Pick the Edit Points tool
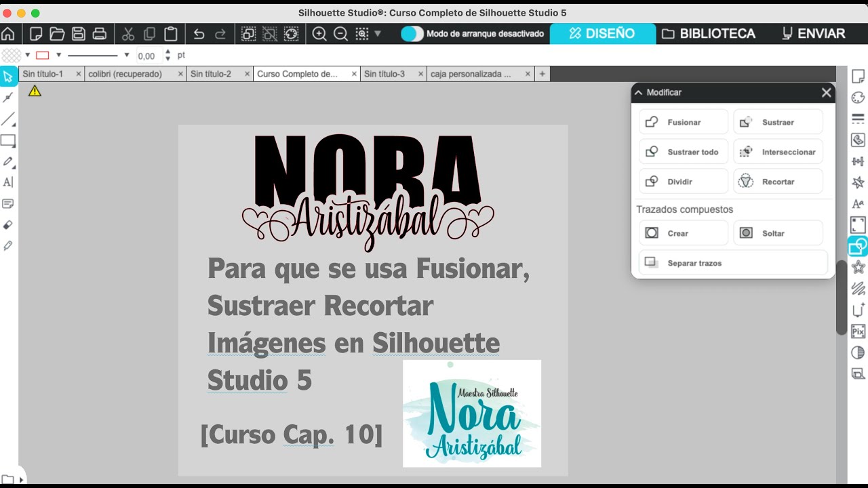 [x=8, y=98]
